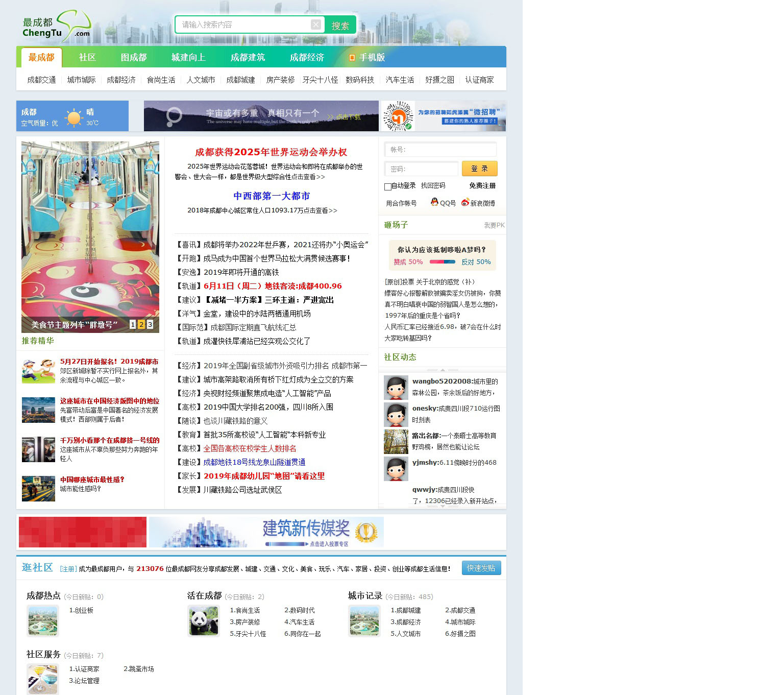Click the 快速发贴 quick post button
The width and height of the screenshot is (784, 695).
click(481, 568)
